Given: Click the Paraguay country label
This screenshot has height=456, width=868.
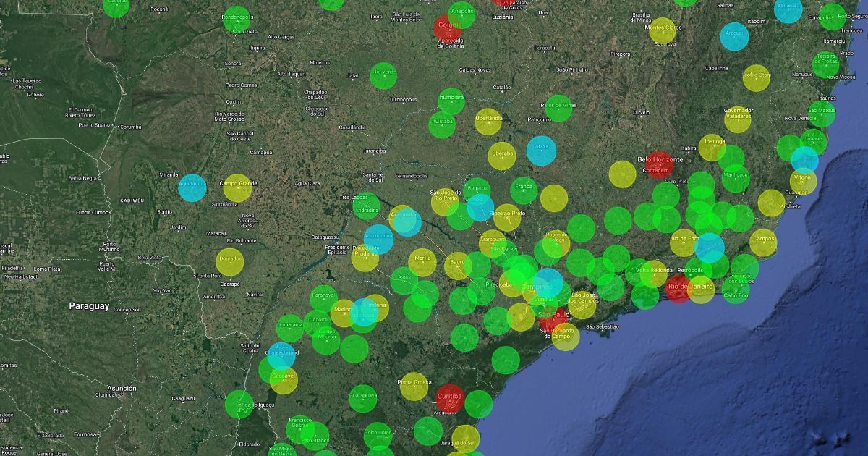Looking at the screenshot, I should [x=89, y=306].
